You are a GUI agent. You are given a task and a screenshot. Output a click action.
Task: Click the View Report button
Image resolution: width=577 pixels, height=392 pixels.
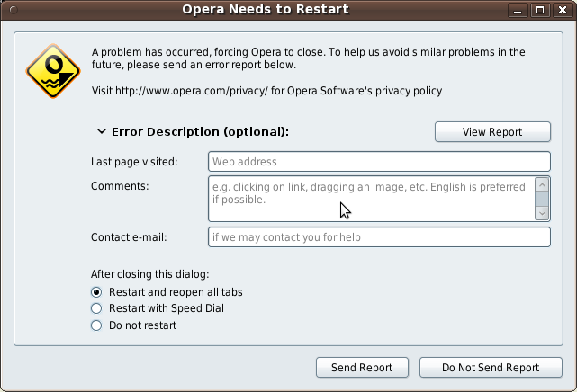[x=491, y=131]
